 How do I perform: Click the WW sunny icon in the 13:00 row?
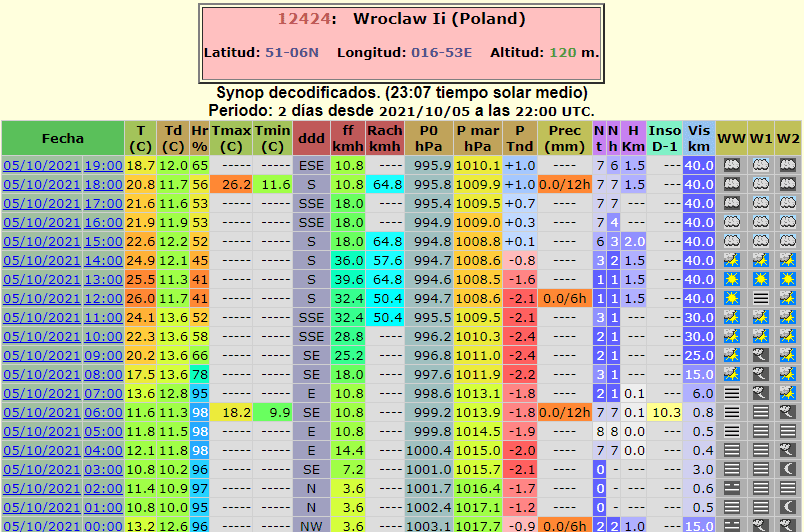732,279
